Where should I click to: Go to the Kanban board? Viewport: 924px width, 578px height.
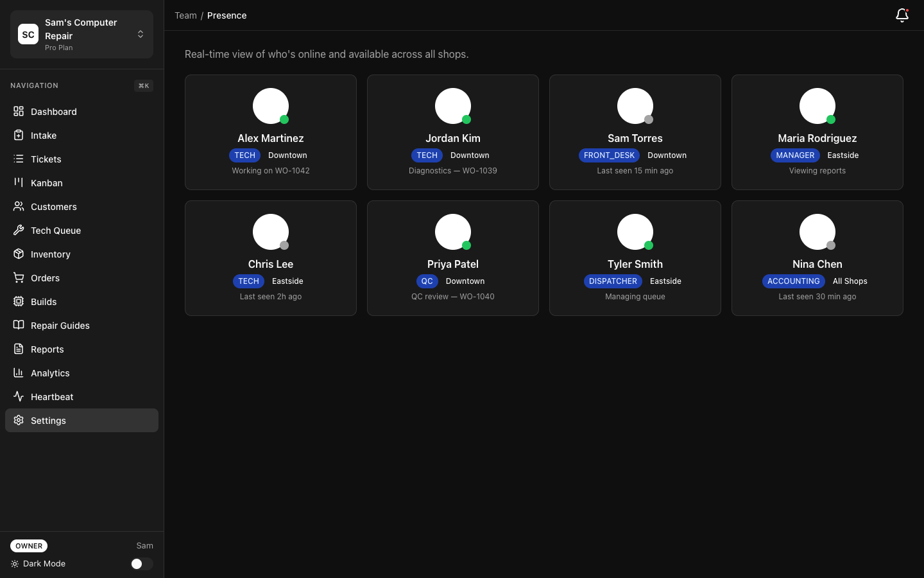click(46, 183)
